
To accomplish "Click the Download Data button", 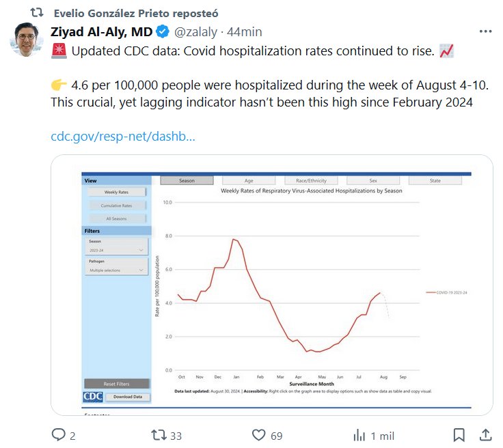I will point(128,397).
